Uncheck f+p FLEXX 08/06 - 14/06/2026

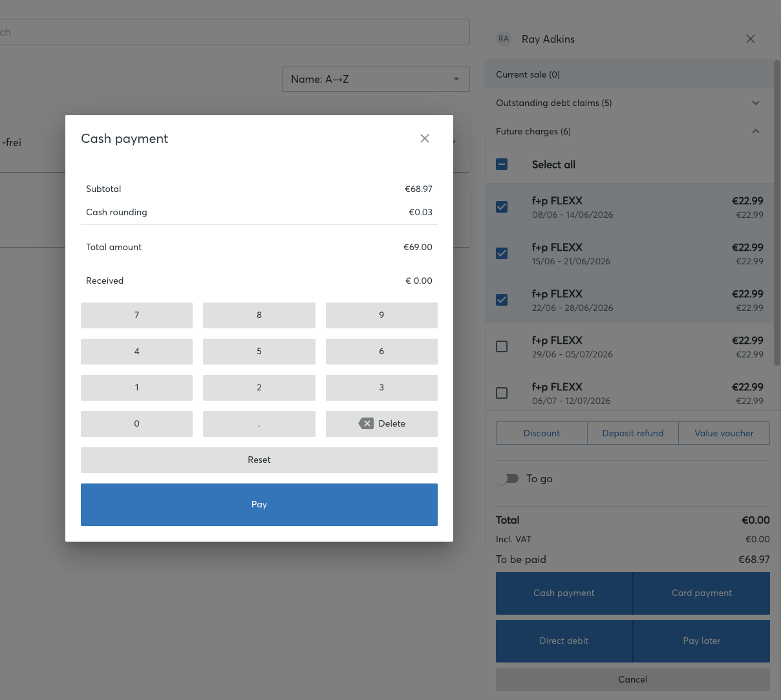[502, 207]
